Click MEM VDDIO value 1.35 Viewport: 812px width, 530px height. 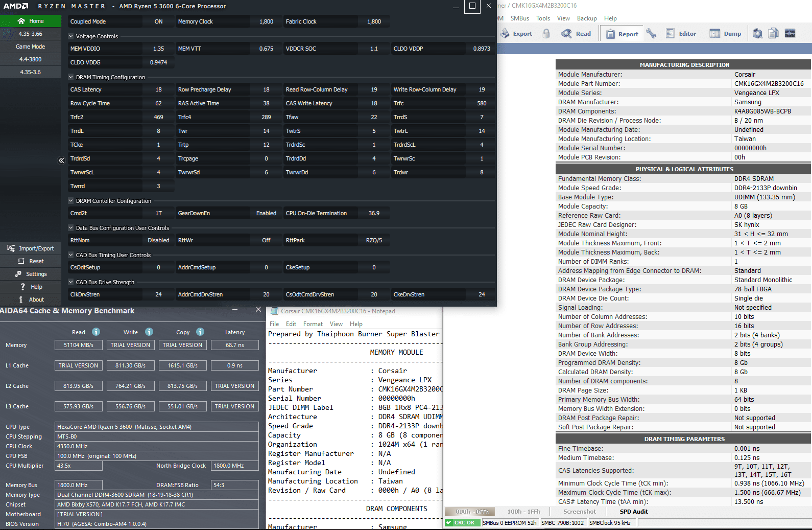tap(158, 49)
